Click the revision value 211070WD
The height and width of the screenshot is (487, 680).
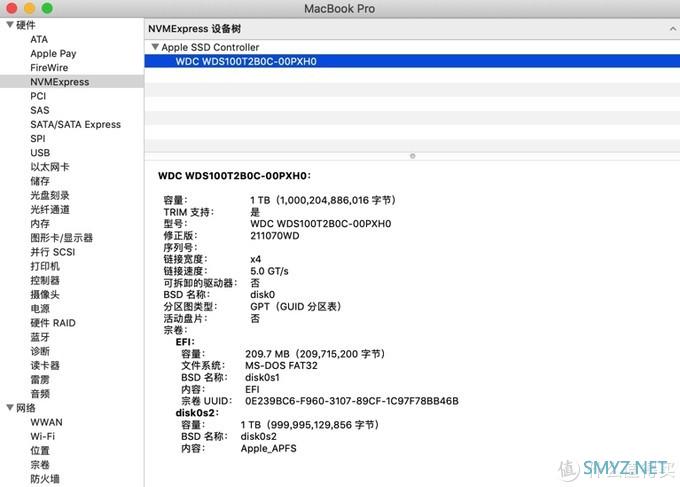(275, 236)
